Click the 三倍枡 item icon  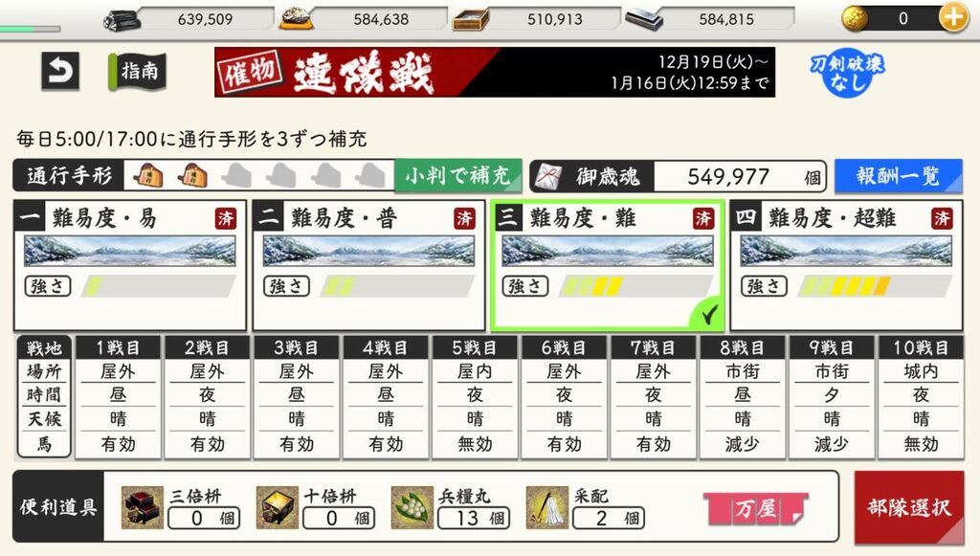(142, 507)
